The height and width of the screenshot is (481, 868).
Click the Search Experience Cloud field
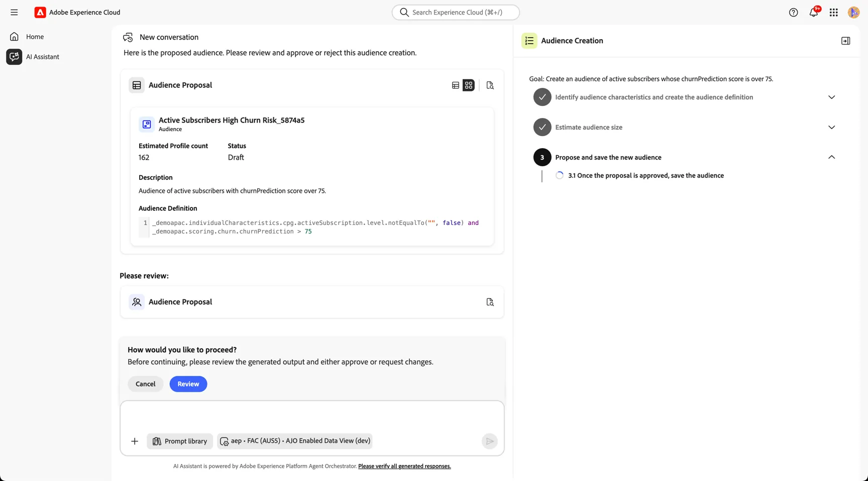click(x=456, y=13)
